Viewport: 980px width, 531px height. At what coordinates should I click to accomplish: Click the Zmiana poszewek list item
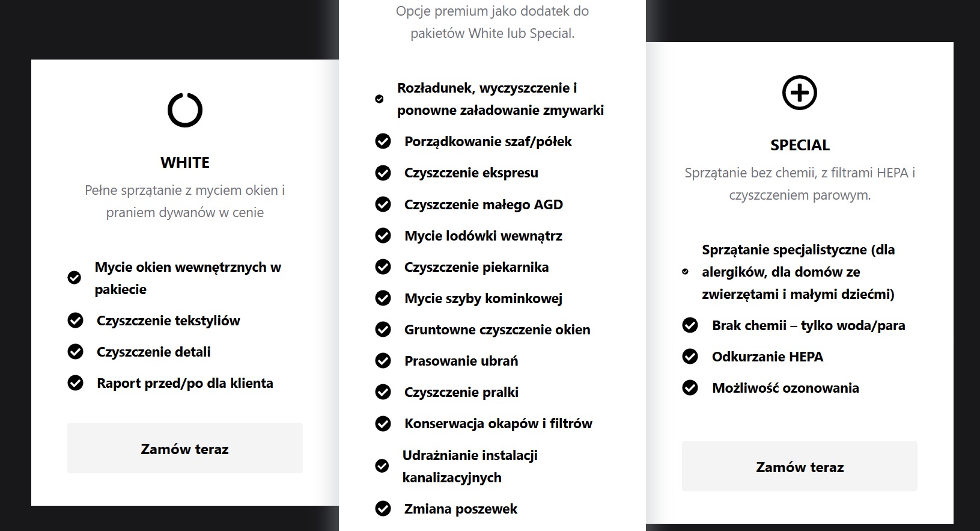[460, 509]
